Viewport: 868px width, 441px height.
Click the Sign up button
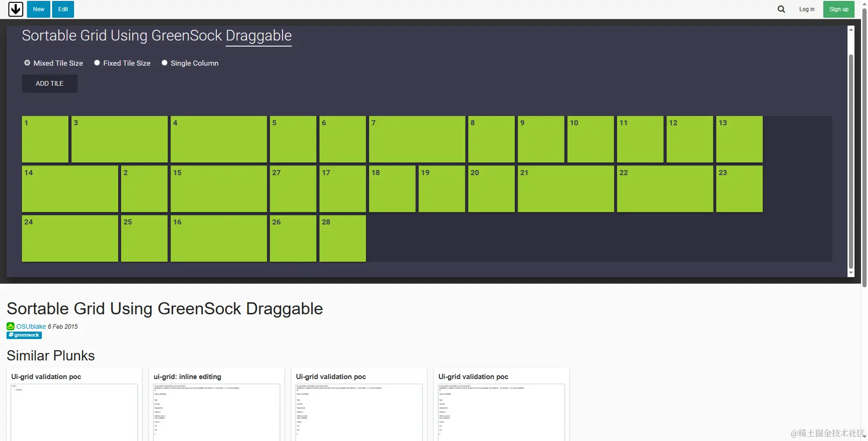pyautogui.click(x=839, y=9)
